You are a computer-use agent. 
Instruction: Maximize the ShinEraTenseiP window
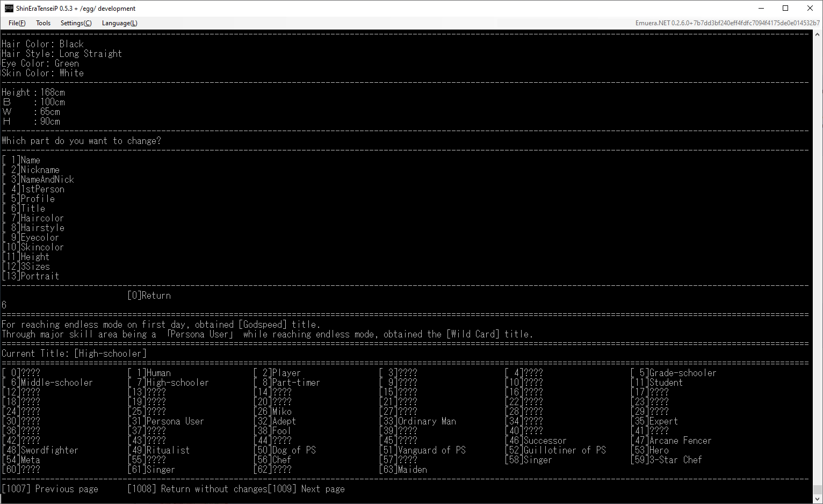(x=785, y=8)
